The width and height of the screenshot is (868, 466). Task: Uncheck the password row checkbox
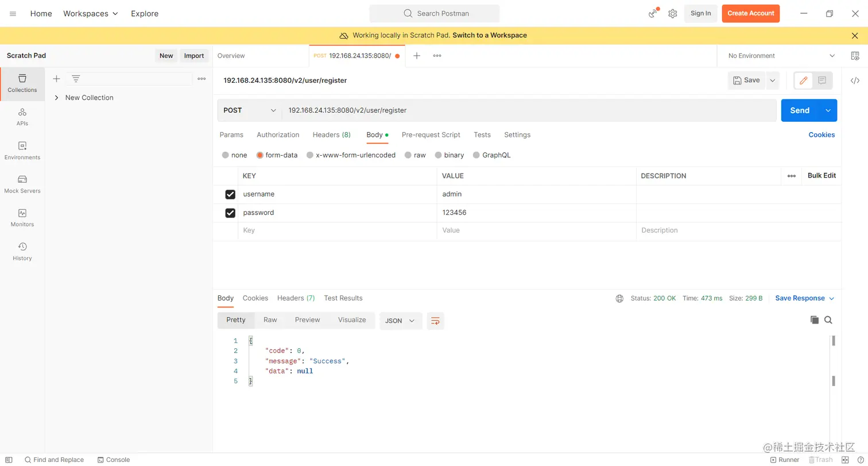(230, 213)
